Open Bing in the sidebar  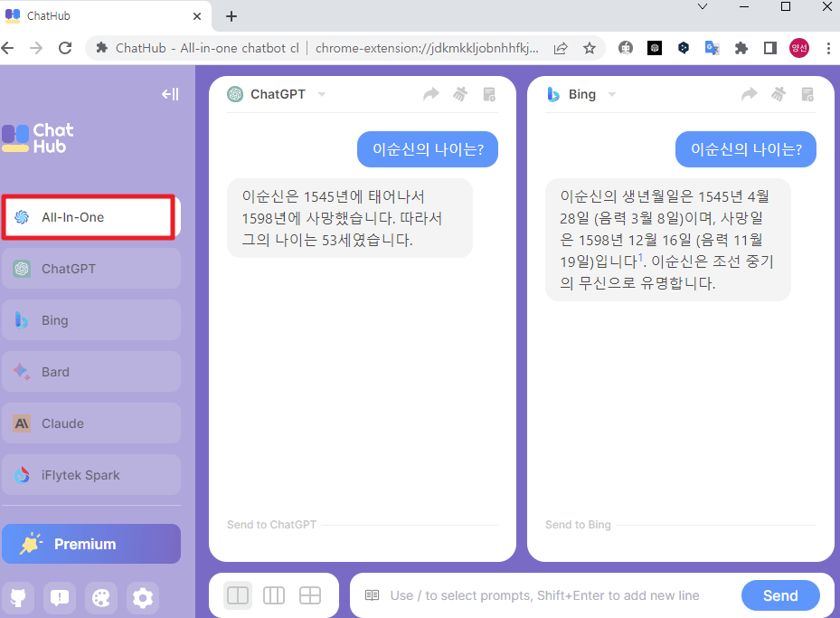click(x=91, y=320)
